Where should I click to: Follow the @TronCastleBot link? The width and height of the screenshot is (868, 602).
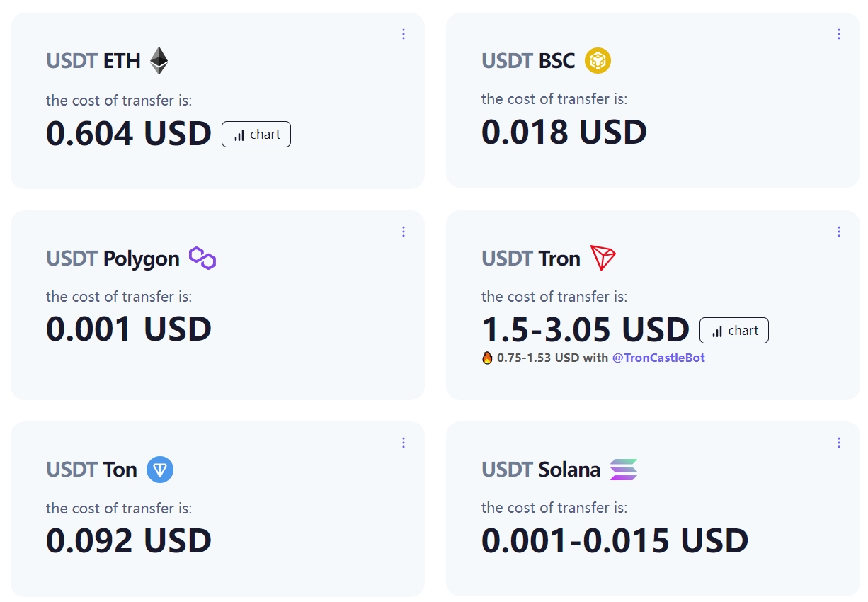pos(658,358)
